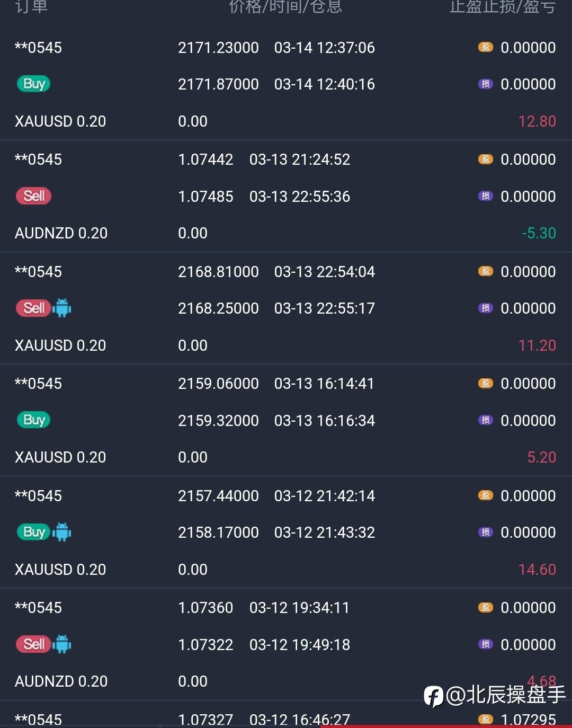Tap the 12.80 profit value
Image resolution: width=572 pixels, height=728 pixels.
(x=537, y=121)
